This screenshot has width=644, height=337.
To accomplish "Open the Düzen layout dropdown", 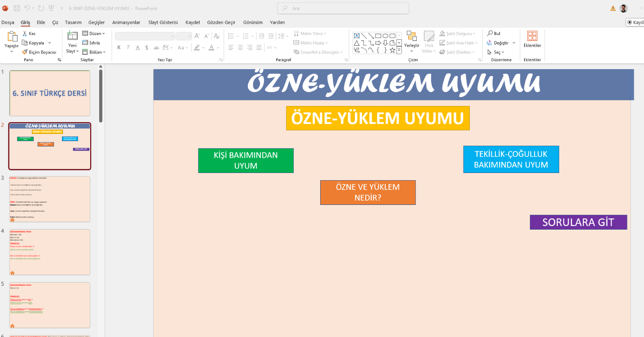I will 93,33.
